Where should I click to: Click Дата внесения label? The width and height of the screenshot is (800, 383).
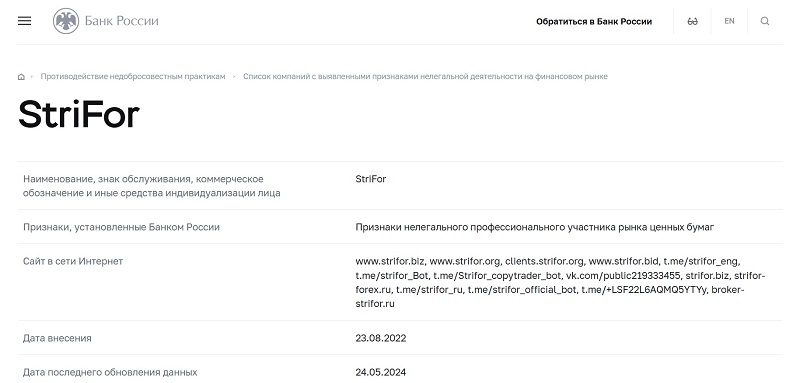[57, 338]
